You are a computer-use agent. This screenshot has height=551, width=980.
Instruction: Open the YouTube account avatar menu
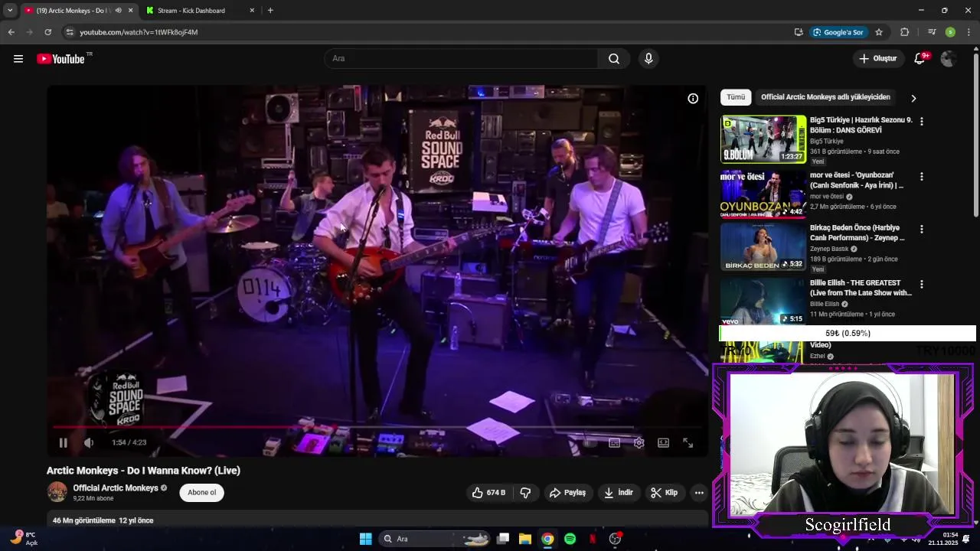pos(949,59)
